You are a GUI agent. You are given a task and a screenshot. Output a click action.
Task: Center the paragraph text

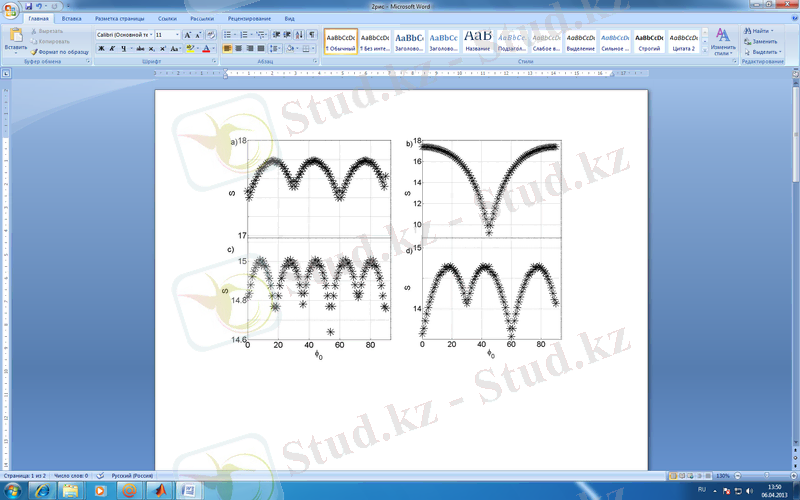click(x=238, y=48)
